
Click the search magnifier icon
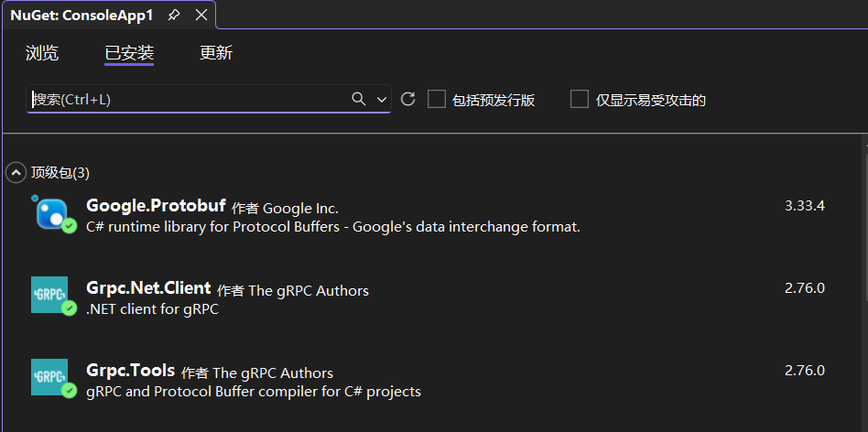(x=359, y=99)
